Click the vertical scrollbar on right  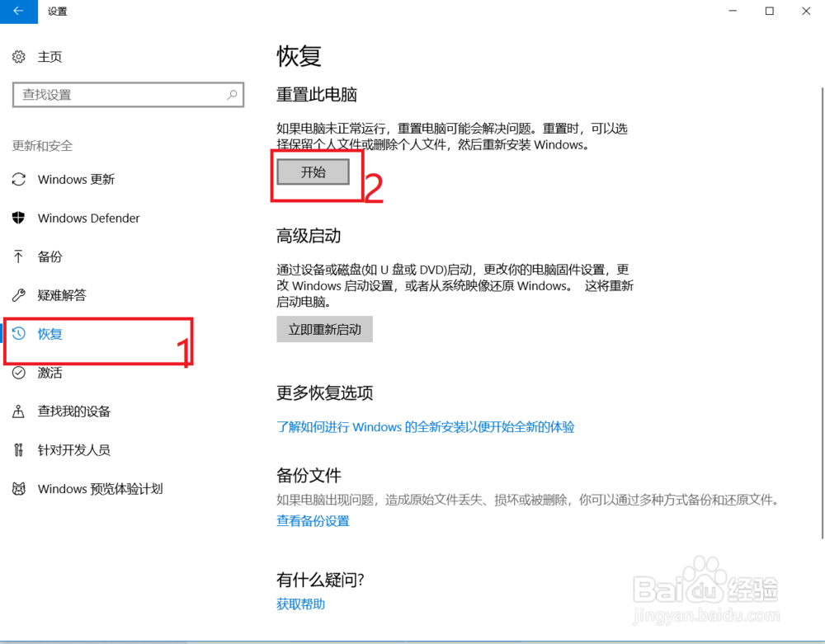pos(822,313)
